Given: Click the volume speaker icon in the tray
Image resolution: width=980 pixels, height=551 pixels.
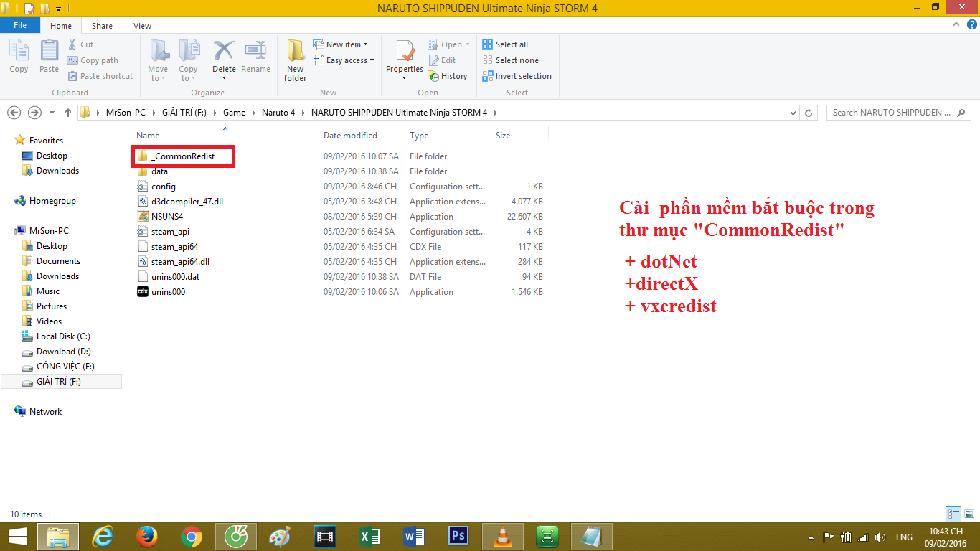Looking at the screenshot, I should pyautogui.click(x=880, y=537).
